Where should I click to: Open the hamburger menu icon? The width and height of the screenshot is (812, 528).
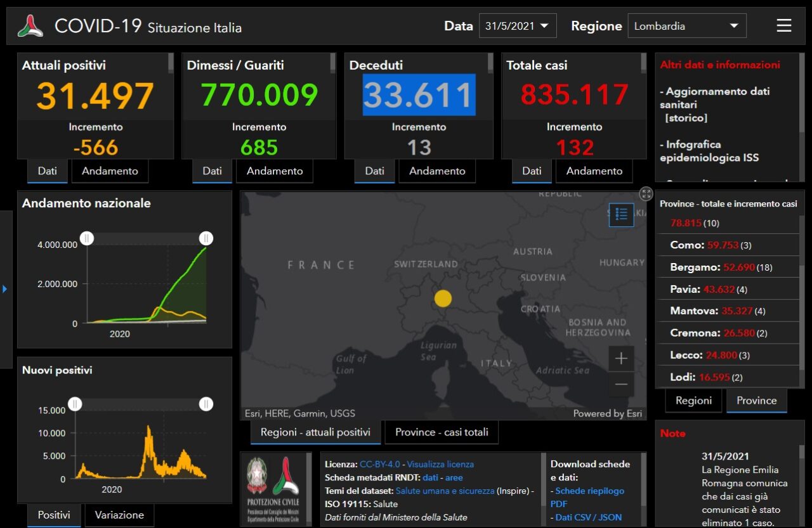(x=783, y=25)
